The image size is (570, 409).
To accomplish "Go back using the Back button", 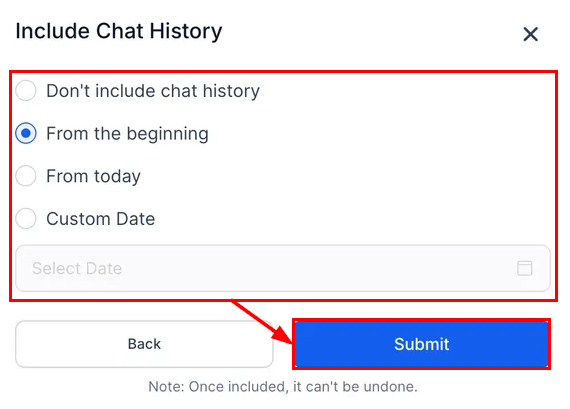I will [x=144, y=344].
